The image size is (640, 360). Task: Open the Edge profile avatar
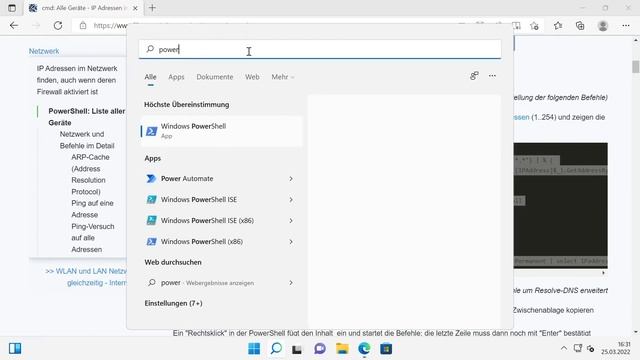(x=602, y=26)
